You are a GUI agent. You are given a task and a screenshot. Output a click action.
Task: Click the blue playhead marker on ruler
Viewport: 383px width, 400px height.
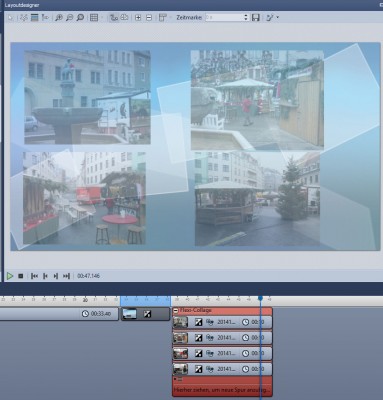tap(261, 298)
